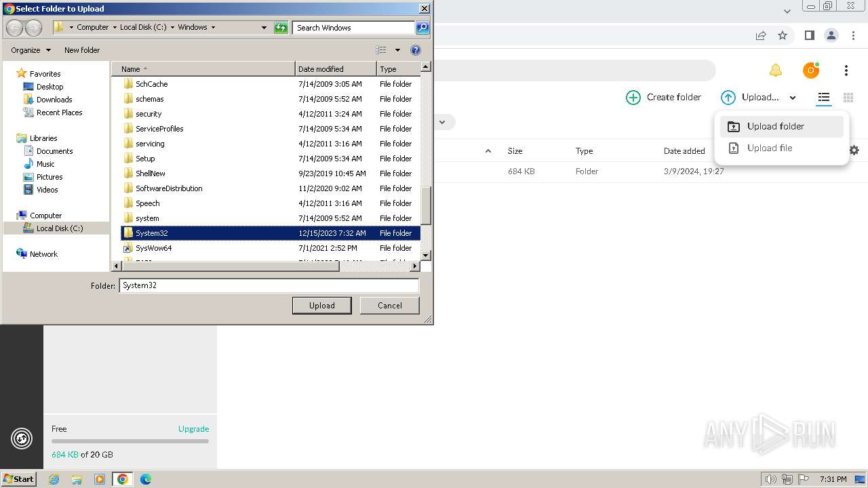Choose Upload folder menu entry
This screenshot has height=488, width=868.
(x=782, y=126)
